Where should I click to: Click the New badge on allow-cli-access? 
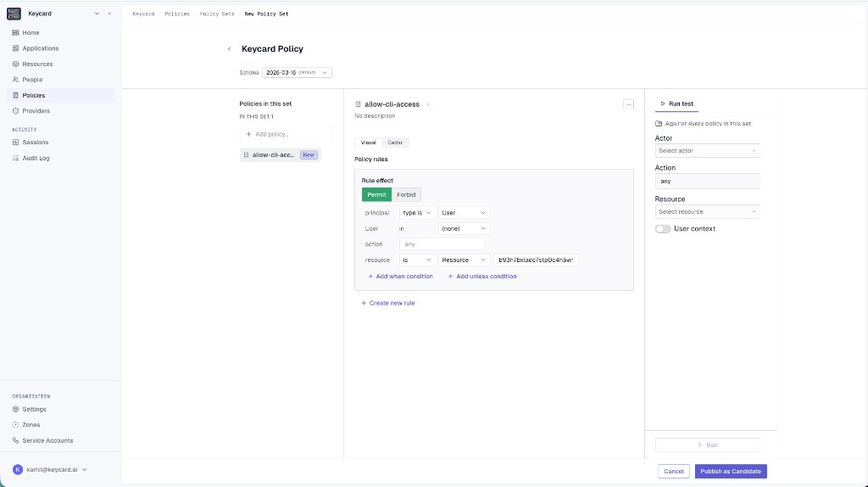coord(309,155)
